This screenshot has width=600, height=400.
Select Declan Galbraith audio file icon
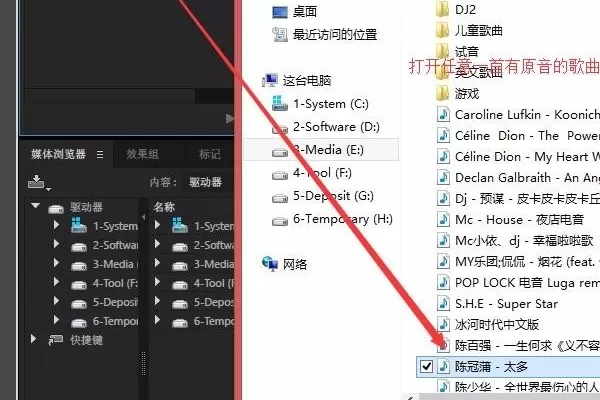point(443,178)
